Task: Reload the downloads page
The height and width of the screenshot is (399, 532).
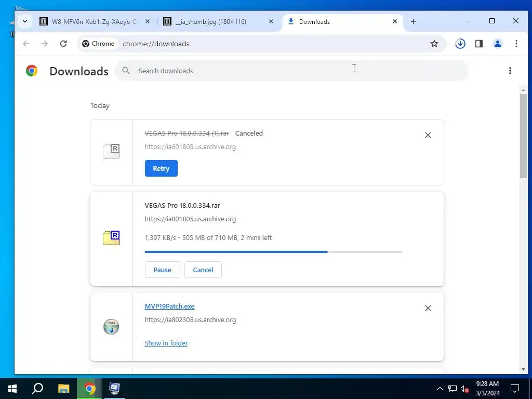Action: [x=63, y=44]
